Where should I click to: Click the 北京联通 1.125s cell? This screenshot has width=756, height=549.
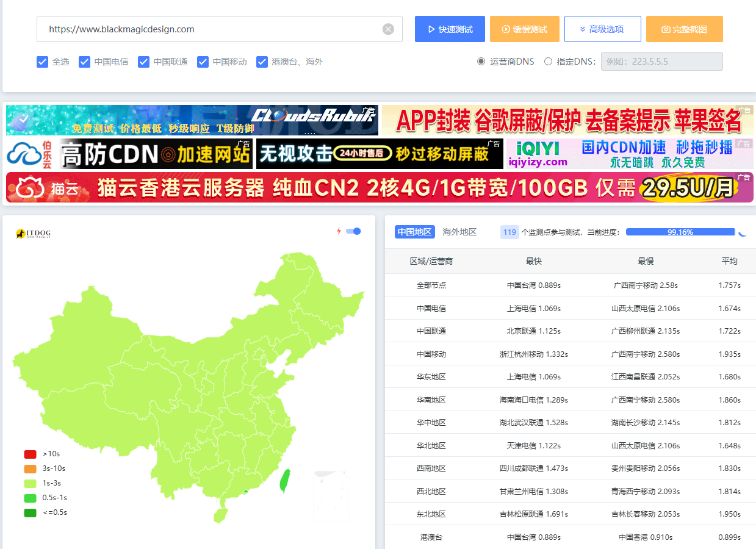(x=534, y=331)
